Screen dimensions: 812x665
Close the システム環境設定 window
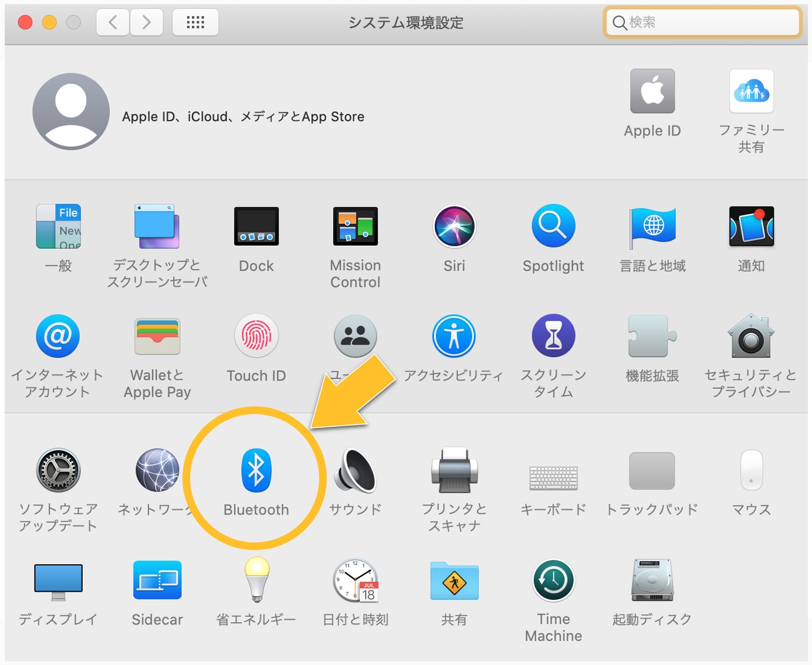coord(25,22)
